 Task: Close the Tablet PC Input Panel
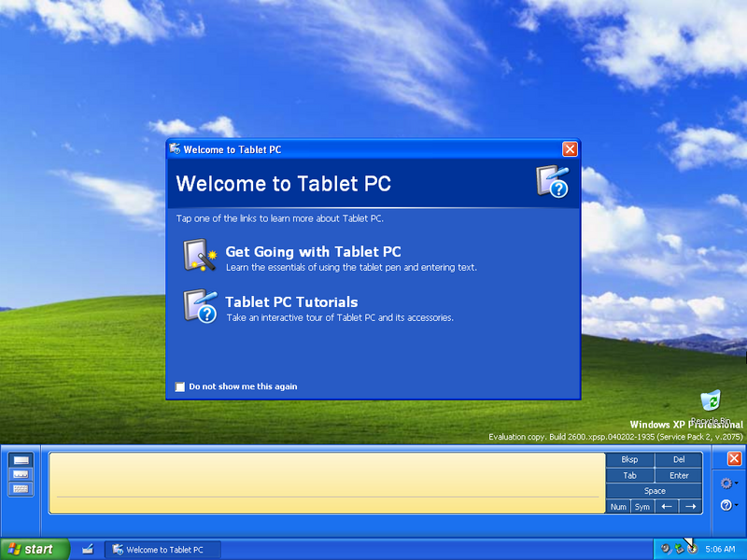[734, 458]
